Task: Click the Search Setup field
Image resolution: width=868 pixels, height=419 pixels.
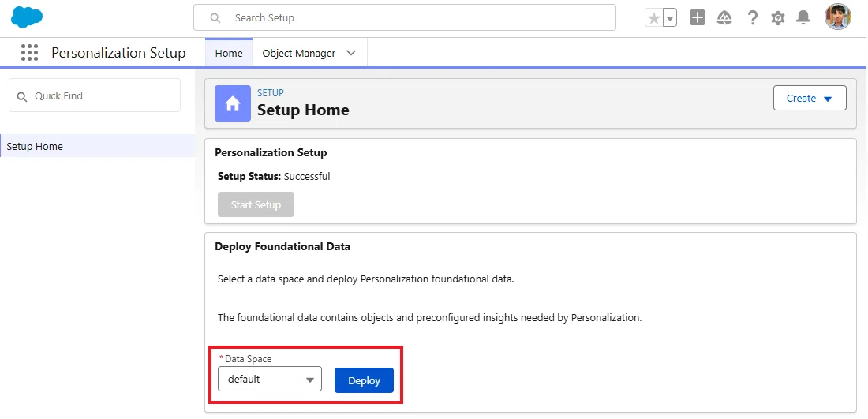Action: click(x=405, y=17)
